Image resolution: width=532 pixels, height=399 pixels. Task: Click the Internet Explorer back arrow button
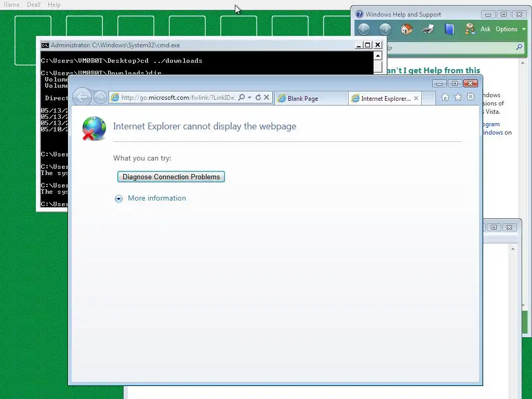pos(82,97)
